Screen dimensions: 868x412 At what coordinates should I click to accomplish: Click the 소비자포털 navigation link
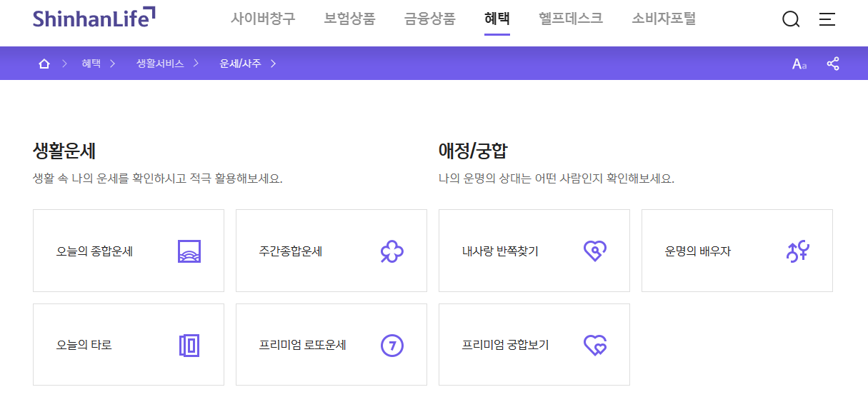[x=663, y=19]
